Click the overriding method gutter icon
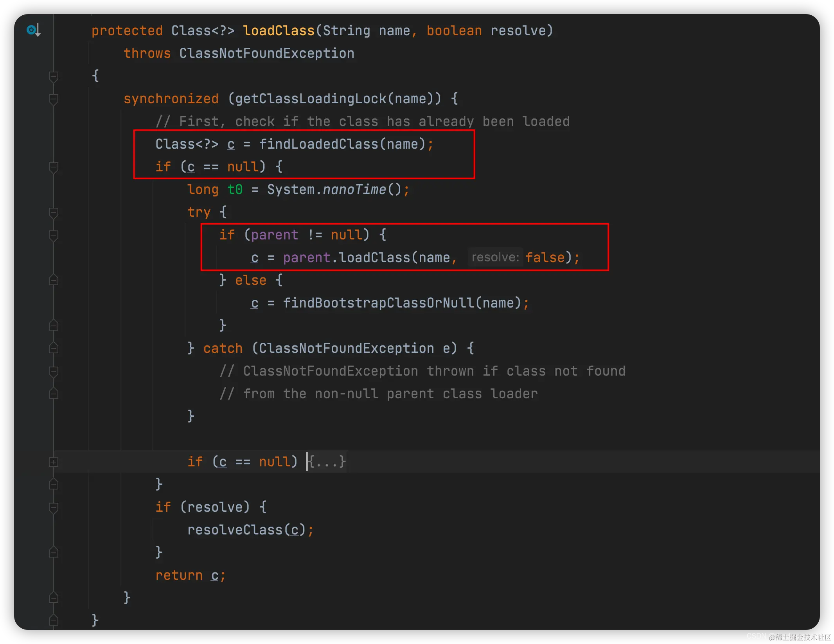Viewport: 834px width, 644px height. pyautogui.click(x=33, y=30)
